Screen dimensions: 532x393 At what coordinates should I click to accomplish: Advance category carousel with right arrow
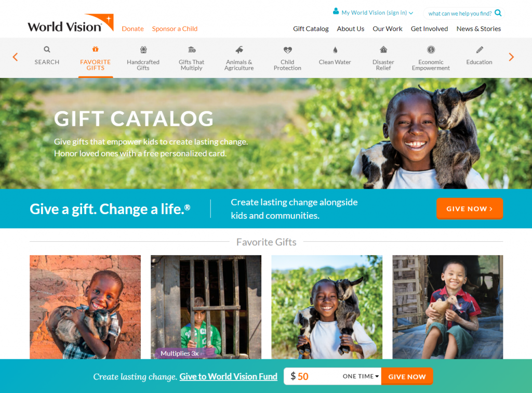tap(511, 57)
